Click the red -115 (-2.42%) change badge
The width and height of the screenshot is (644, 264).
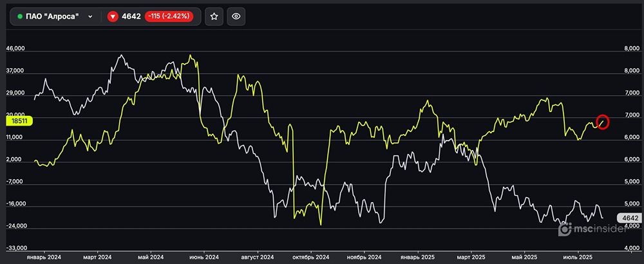coord(167,17)
